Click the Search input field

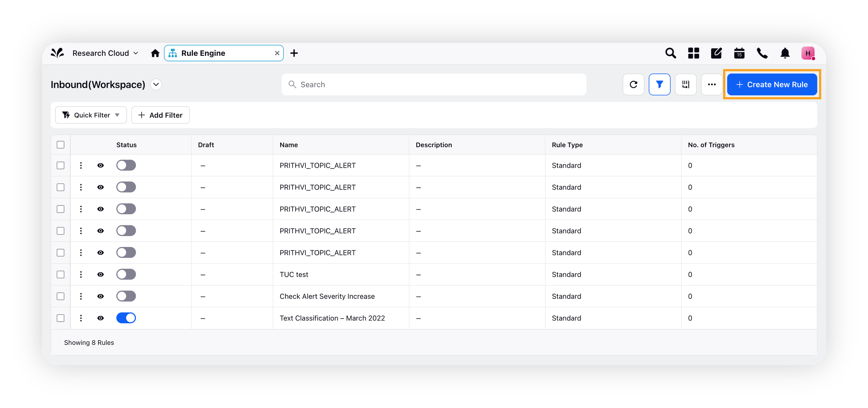434,84
